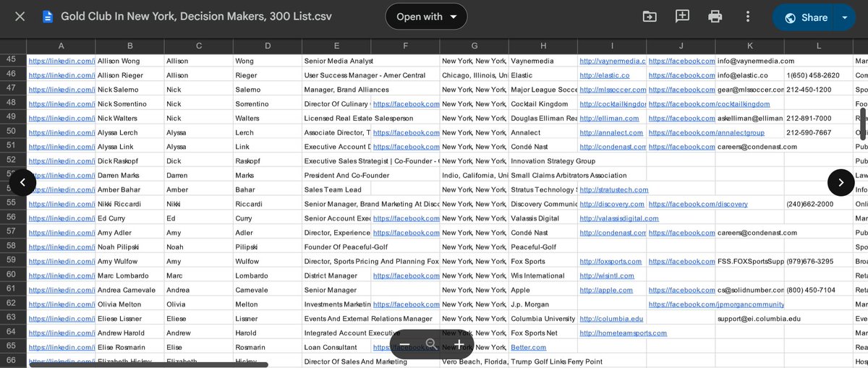Click the 'Small Claims Arbitrators Association' cell
Viewport: 868px width, 368px height.
tap(568, 176)
